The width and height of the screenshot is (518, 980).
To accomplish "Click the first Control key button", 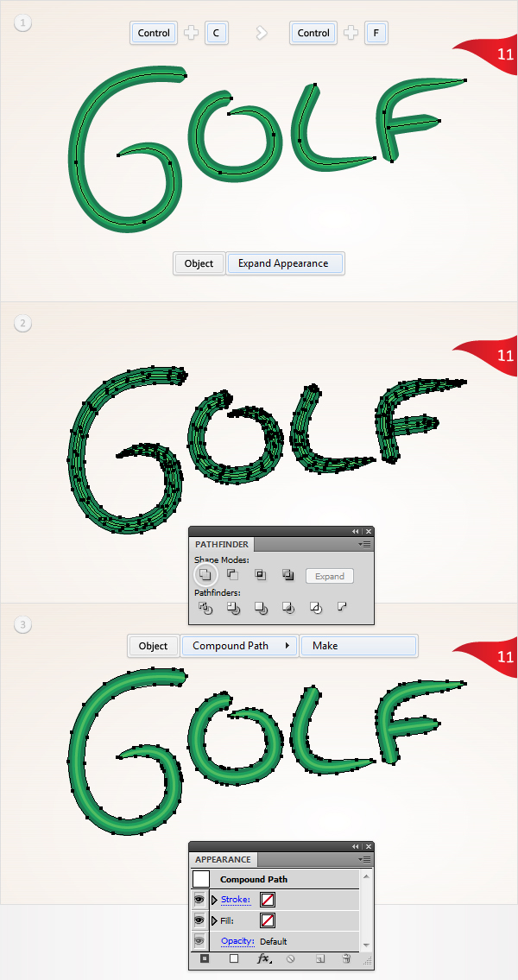I will (x=154, y=33).
